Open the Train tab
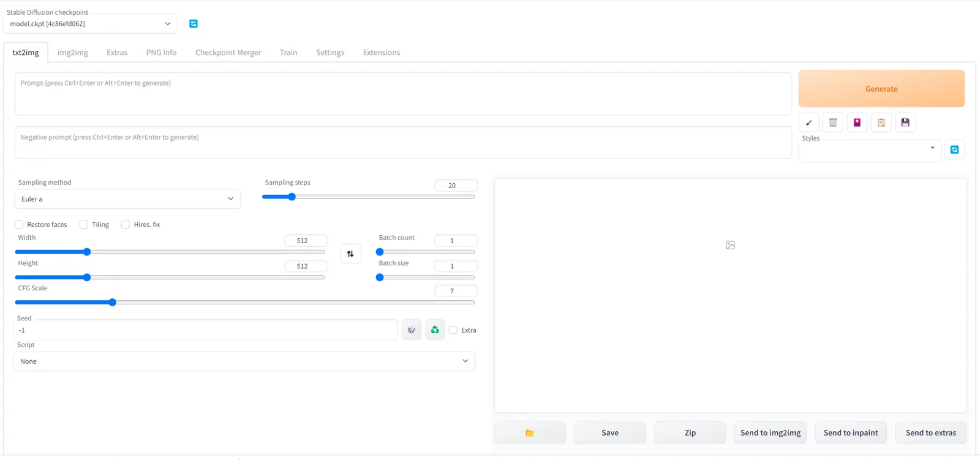The height and width of the screenshot is (460, 980). [288, 53]
